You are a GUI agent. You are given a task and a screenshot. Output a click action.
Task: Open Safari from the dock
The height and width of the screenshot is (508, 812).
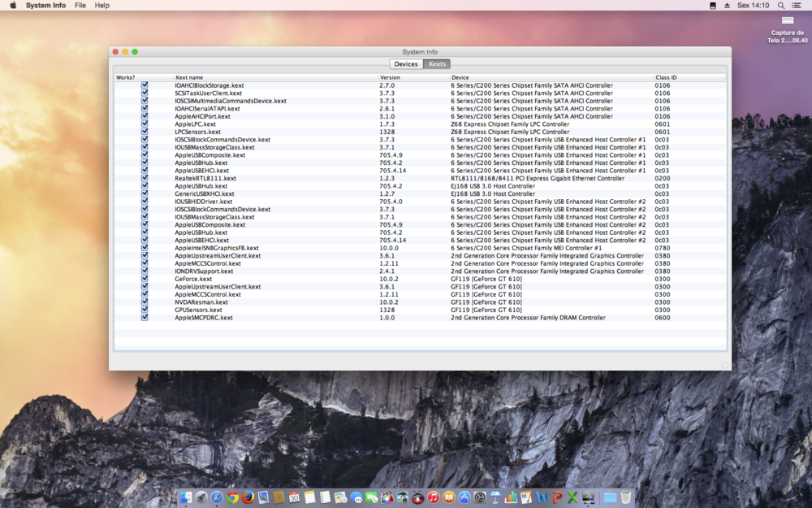(x=217, y=497)
